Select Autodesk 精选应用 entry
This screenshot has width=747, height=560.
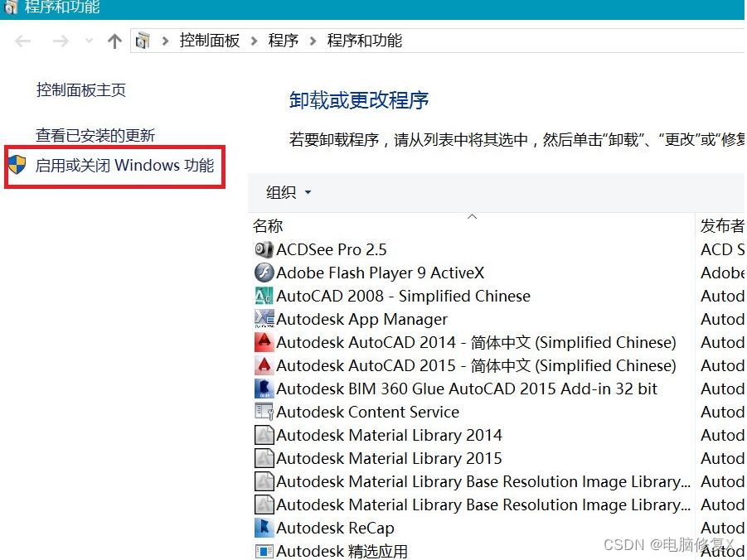pyautogui.click(x=342, y=551)
